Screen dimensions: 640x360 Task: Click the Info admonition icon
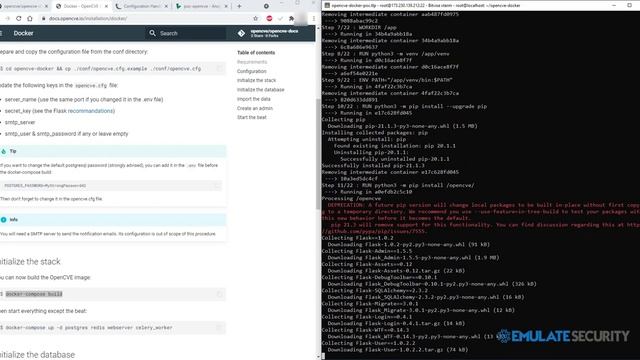[4, 220]
